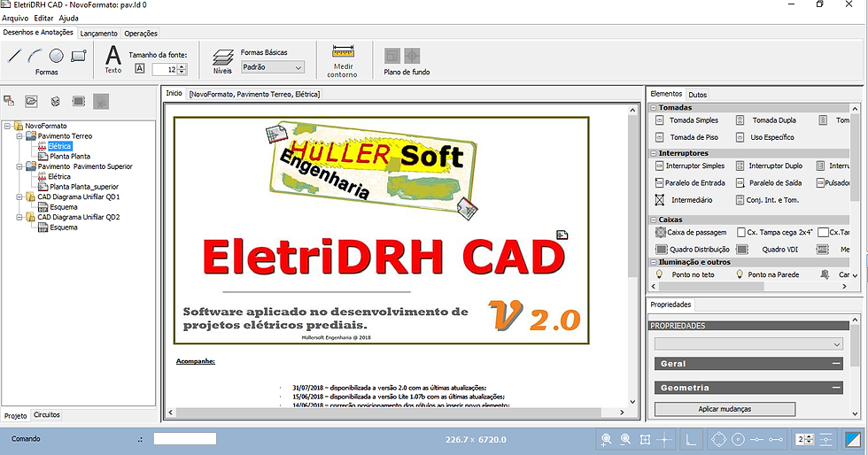Open the Editar menu
868x455 pixels.
tap(43, 18)
